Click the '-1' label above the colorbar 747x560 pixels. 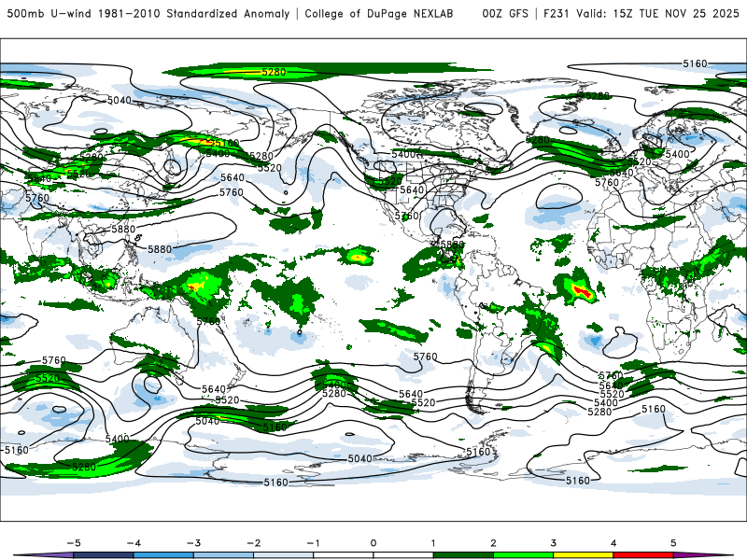click(313, 543)
